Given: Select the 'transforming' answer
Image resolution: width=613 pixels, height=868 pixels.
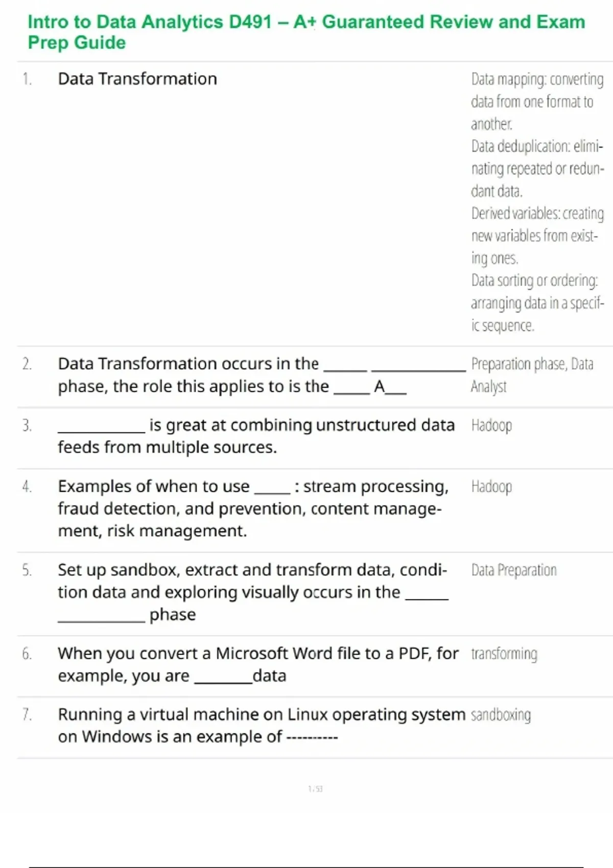Looking at the screenshot, I should [x=504, y=654].
